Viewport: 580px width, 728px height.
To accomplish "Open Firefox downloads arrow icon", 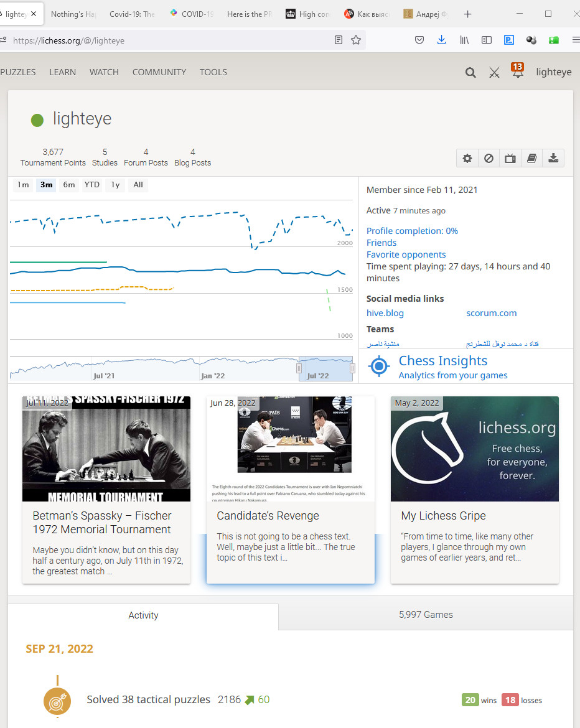I will [x=442, y=40].
